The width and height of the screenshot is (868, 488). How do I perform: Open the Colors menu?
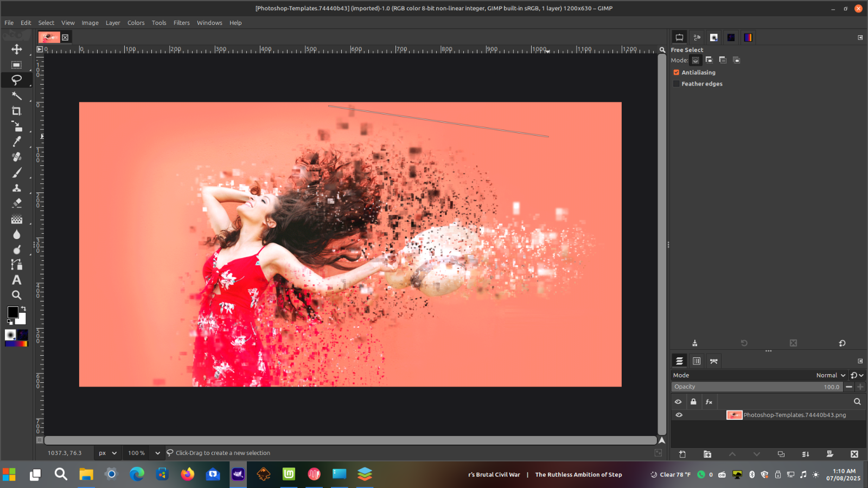coord(136,23)
